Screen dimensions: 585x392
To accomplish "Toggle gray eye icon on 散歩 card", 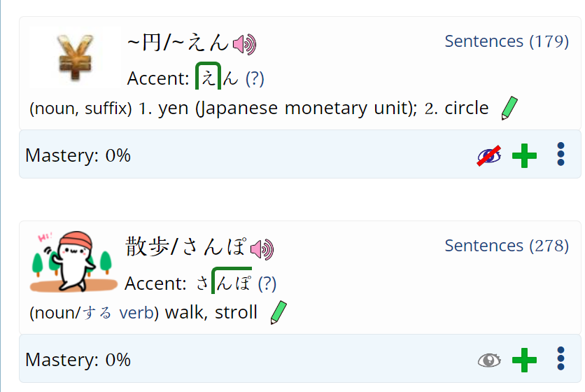I will (488, 360).
